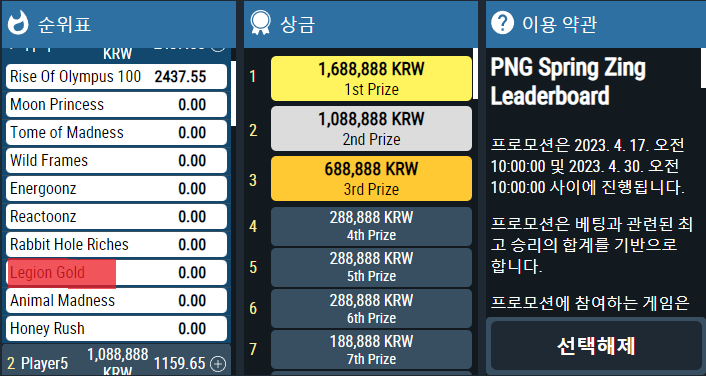Select the 1,688,888 KRW 1st Prize card
Image resolution: width=706 pixels, height=376 pixels.
pyautogui.click(x=371, y=78)
